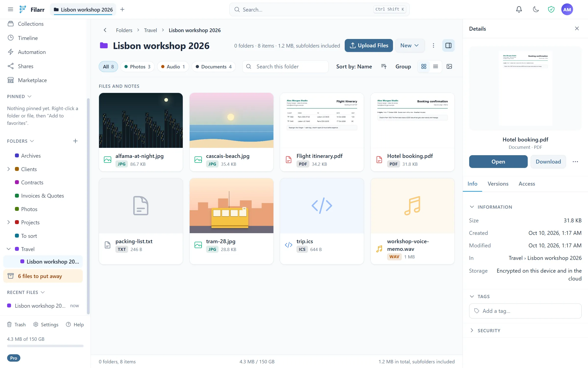This screenshot has width=588, height=368.
Task: Open the folder more-options kebab menu
Action: [x=433, y=46]
